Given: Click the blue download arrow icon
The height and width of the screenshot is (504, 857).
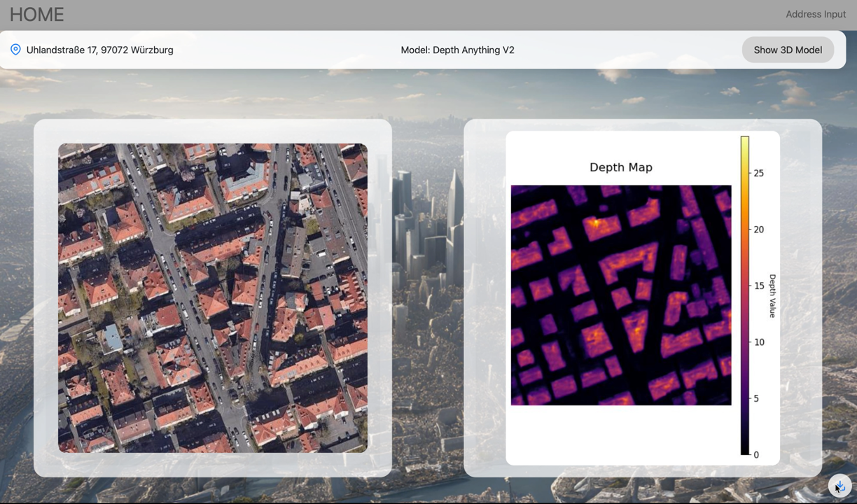Looking at the screenshot, I should pyautogui.click(x=839, y=485).
